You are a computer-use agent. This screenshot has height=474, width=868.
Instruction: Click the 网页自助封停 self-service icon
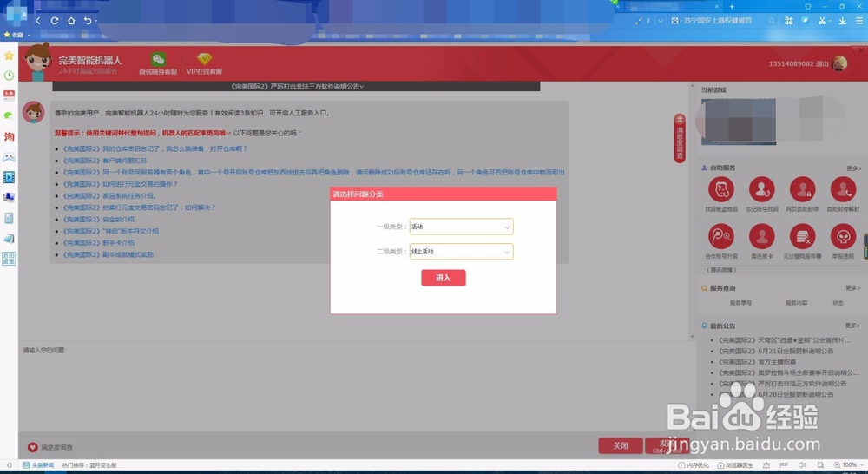pyautogui.click(x=802, y=189)
